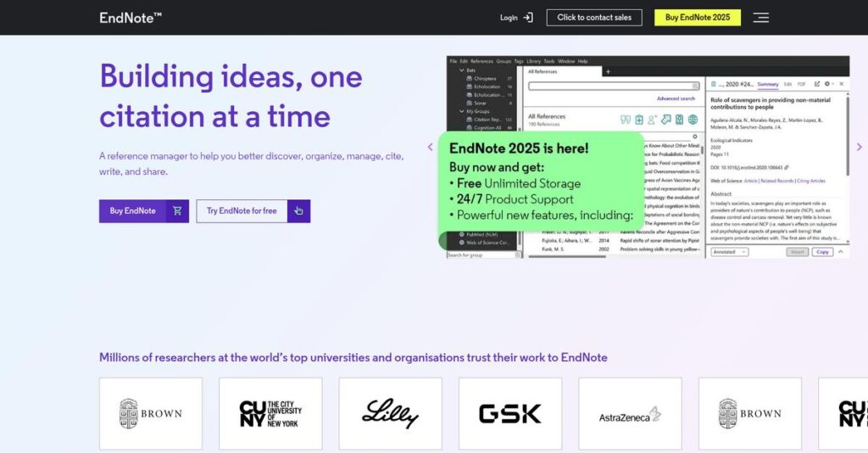Screen dimensions: 868x453
Task: Click the AstraZeneca logo card
Action: [630, 414]
